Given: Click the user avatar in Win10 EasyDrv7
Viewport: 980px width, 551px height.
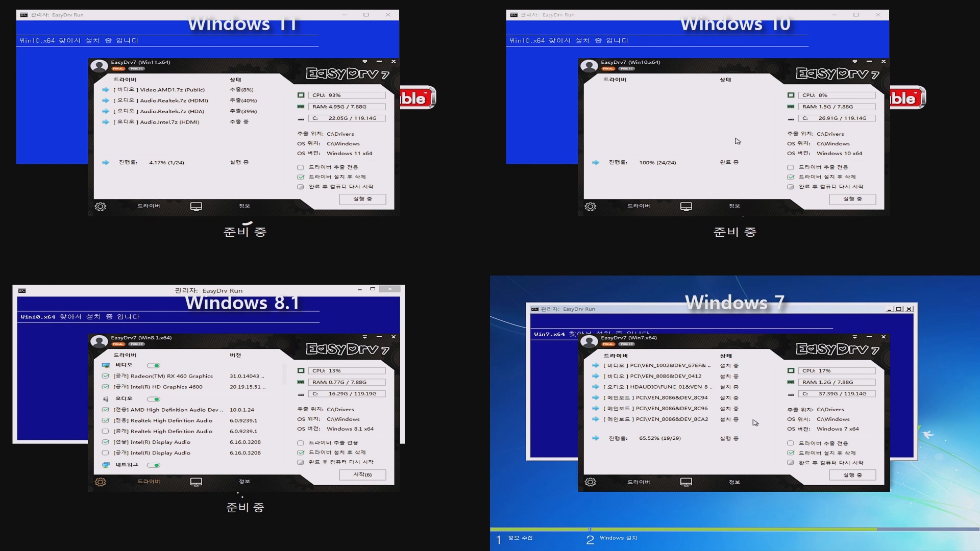Looking at the screenshot, I should (589, 66).
